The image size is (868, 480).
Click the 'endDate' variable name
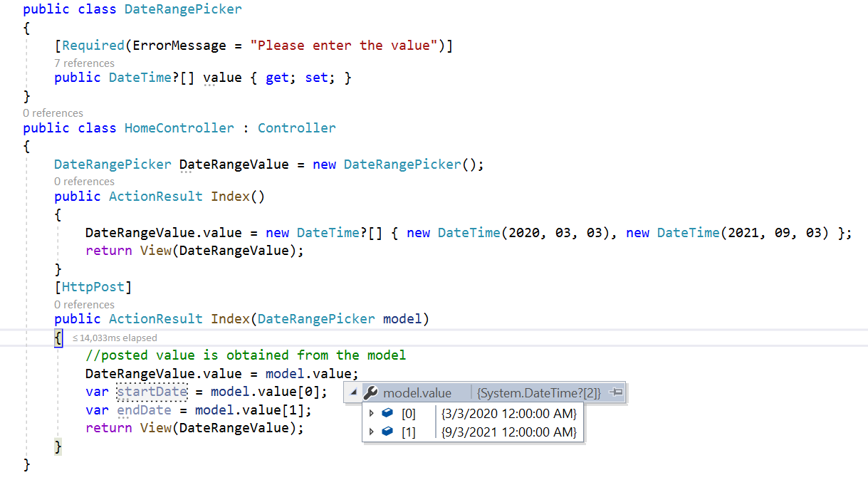point(145,410)
